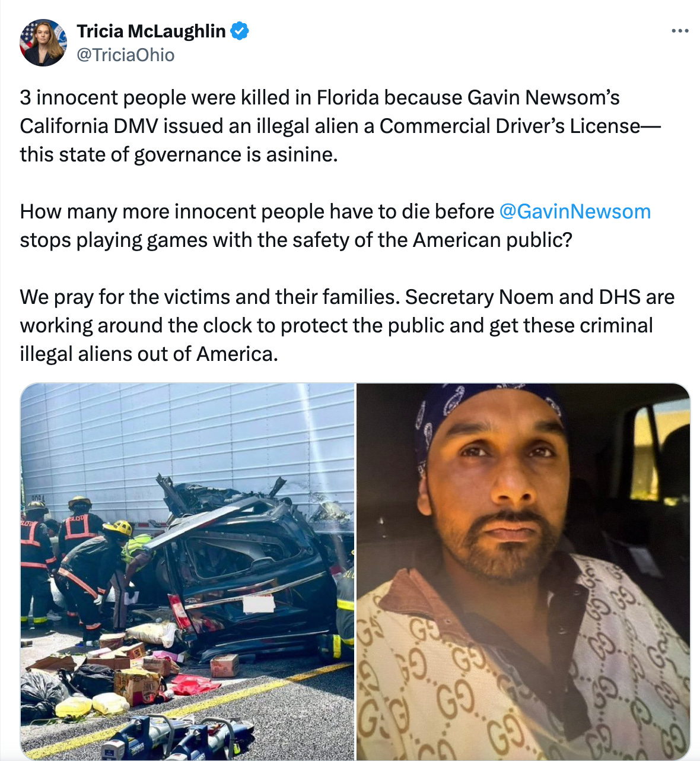Click the blue verified checkmark badge
700x761 pixels.
coord(239,30)
